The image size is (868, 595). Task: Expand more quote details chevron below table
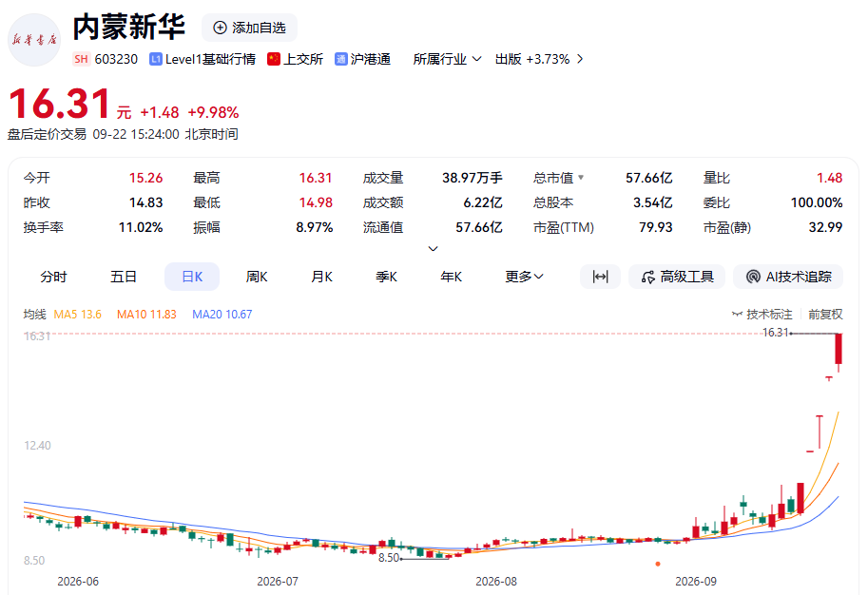click(x=434, y=248)
